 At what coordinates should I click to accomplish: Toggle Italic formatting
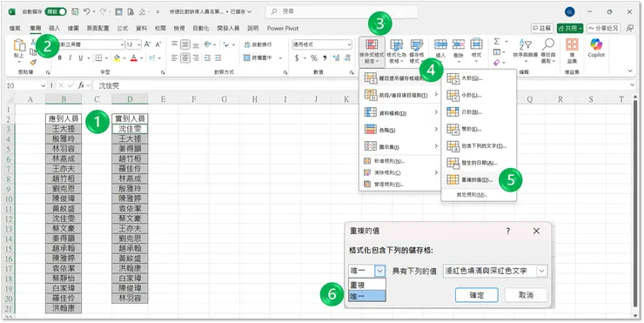[70, 58]
